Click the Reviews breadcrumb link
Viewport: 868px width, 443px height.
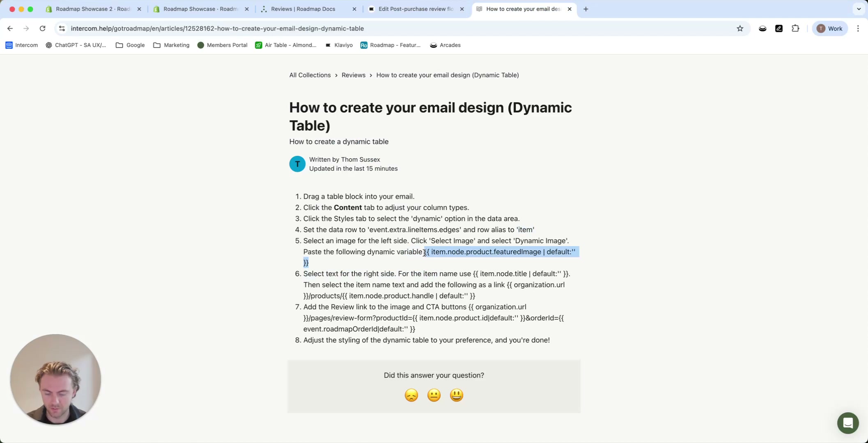pos(353,75)
